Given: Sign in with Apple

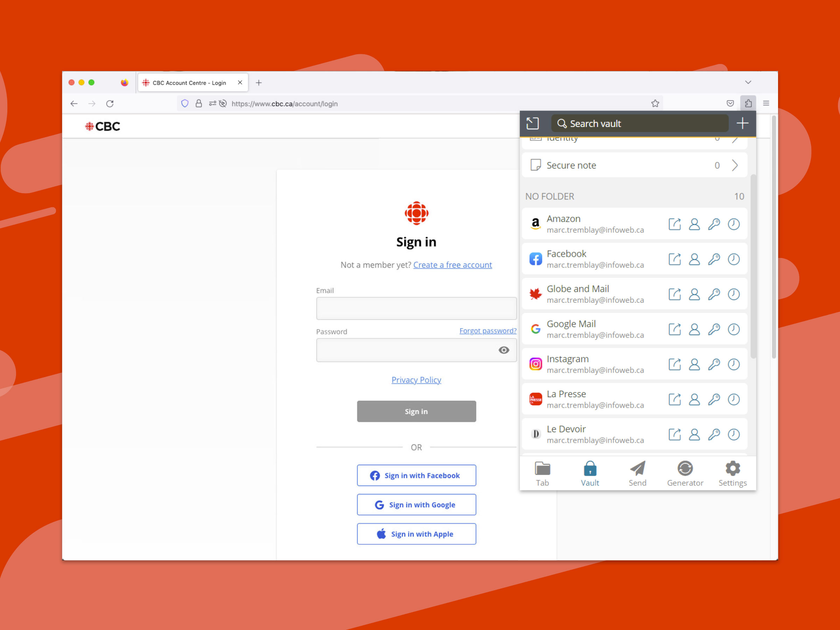Looking at the screenshot, I should click(416, 534).
